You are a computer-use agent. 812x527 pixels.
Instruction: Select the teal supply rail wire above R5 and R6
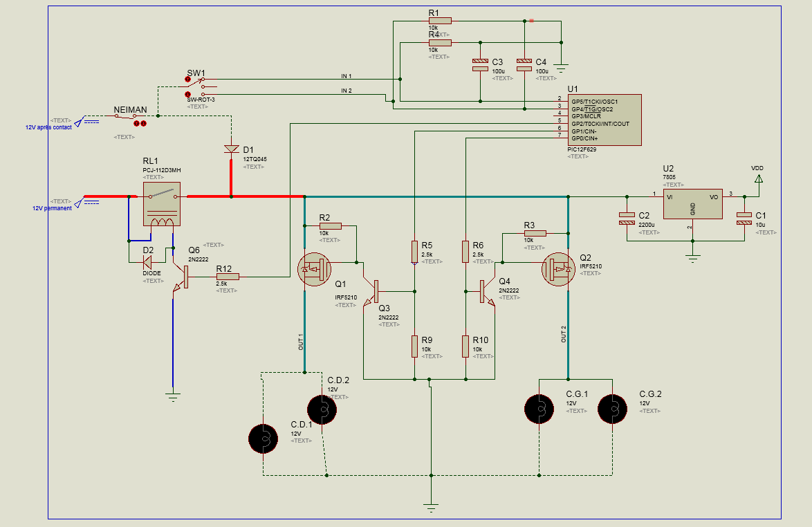tap(436, 196)
